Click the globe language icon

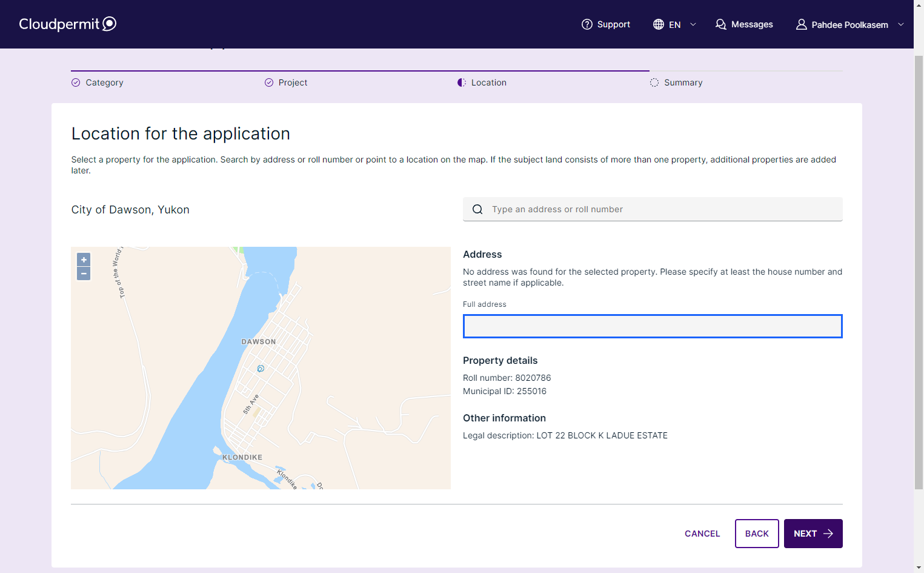click(659, 24)
